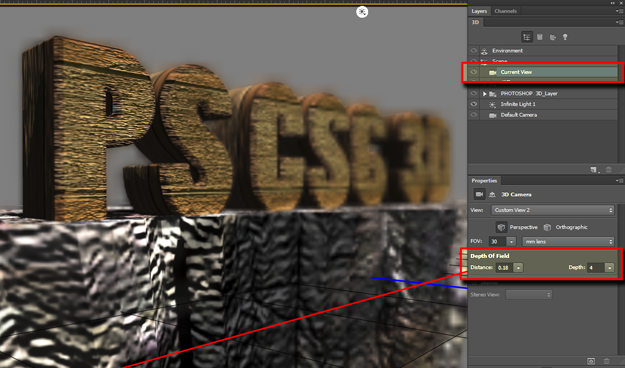Filter 3D panel by whole scene
625x368 pixels.
coord(527,37)
